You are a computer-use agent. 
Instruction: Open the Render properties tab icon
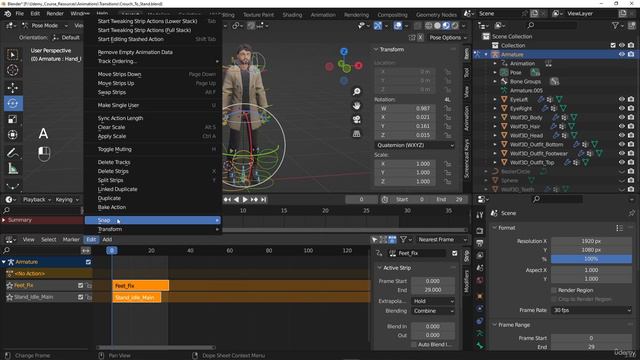pyautogui.click(x=480, y=231)
